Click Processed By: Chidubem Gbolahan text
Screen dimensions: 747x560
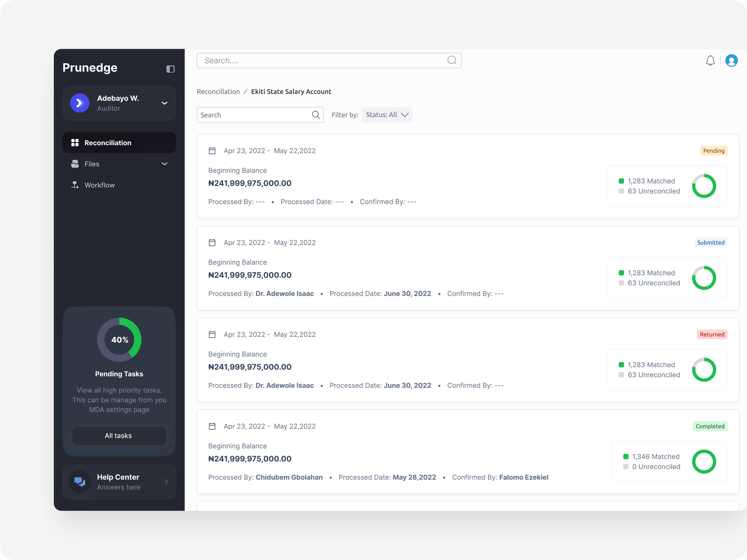(265, 477)
